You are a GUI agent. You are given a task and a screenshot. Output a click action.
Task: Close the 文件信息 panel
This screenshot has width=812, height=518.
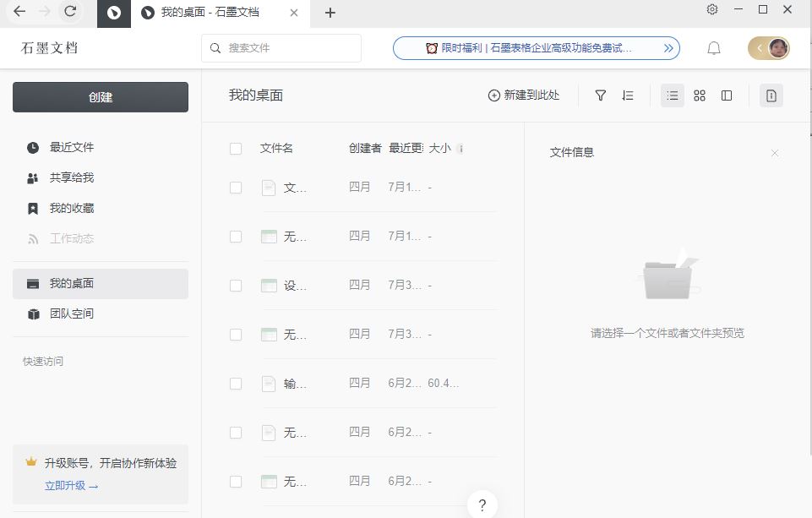tap(775, 153)
